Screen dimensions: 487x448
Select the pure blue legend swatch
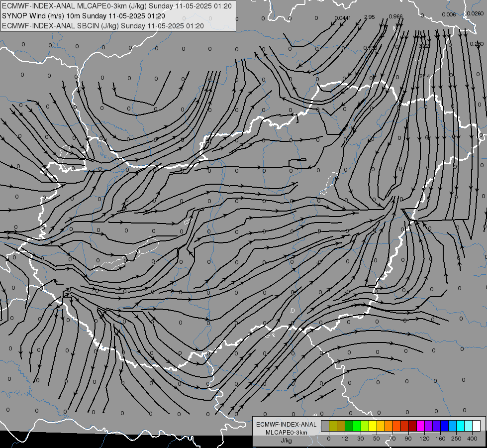coord(445,426)
